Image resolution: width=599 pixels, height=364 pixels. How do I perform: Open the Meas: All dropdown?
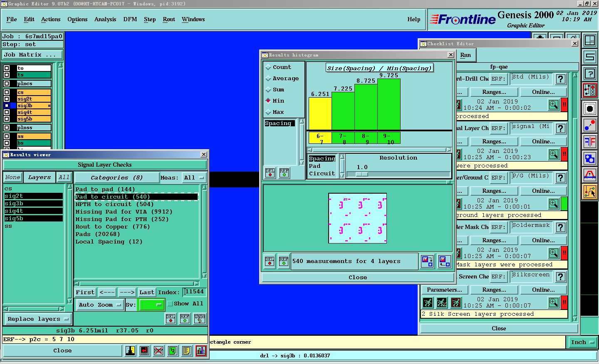pos(194,178)
